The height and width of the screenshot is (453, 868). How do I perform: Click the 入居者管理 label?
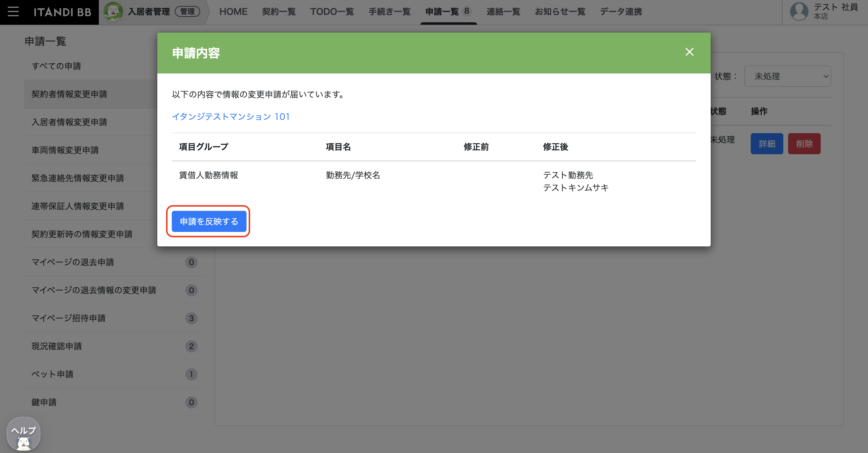[x=149, y=12]
